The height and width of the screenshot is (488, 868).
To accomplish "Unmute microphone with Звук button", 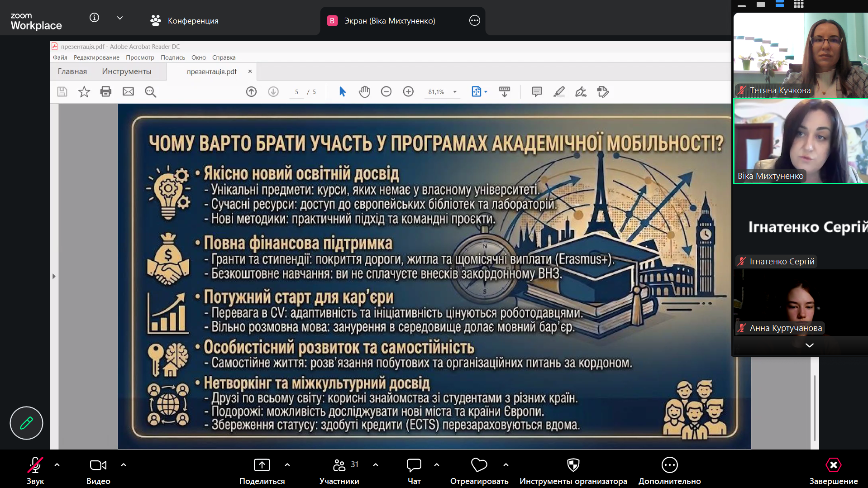I will click(35, 471).
